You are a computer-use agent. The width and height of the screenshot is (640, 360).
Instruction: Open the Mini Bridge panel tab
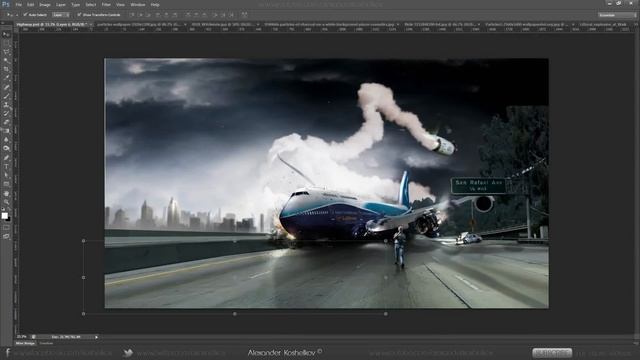[x=25, y=343]
